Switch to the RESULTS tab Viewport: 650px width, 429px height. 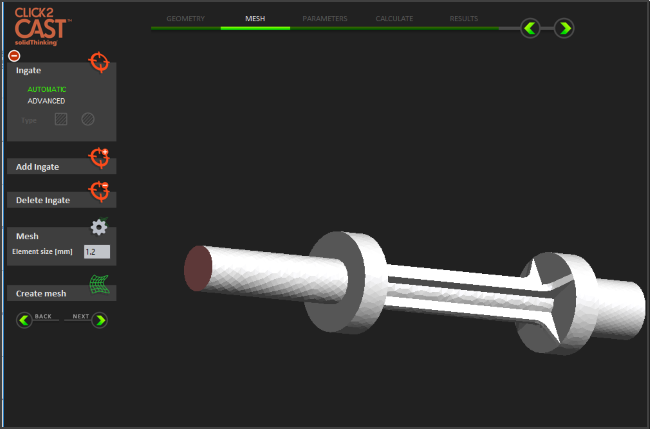(464, 19)
